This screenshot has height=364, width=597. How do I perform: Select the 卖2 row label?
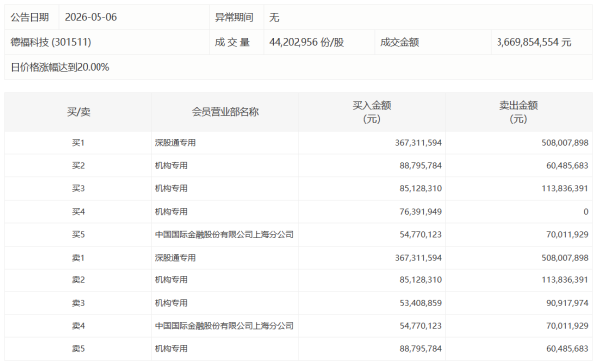(78, 280)
